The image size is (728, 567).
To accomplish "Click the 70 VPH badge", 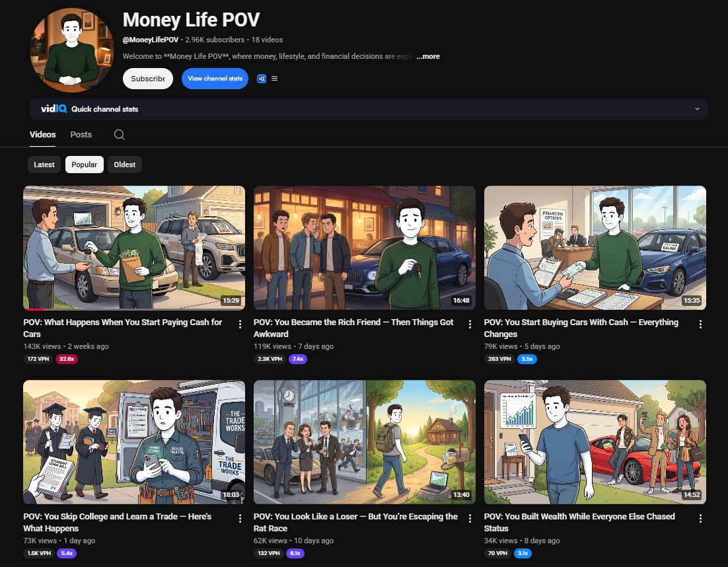I will point(497,553).
